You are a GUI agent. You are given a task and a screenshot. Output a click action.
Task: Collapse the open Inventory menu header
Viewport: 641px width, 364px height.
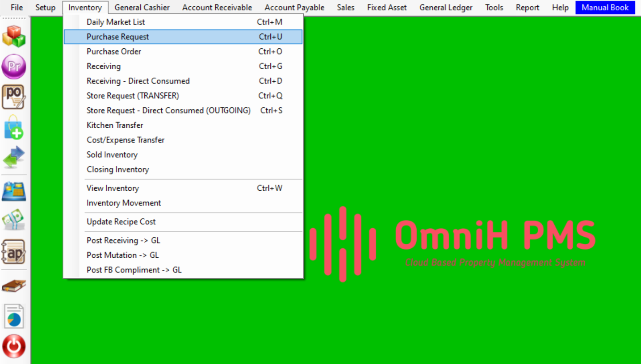(x=85, y=8)
